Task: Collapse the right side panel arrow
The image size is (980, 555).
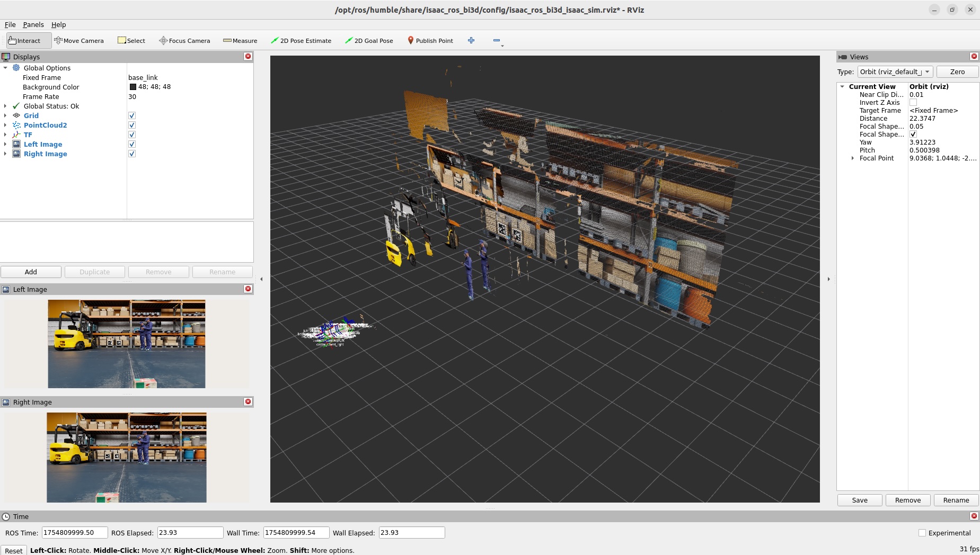Action: [829, 279]
